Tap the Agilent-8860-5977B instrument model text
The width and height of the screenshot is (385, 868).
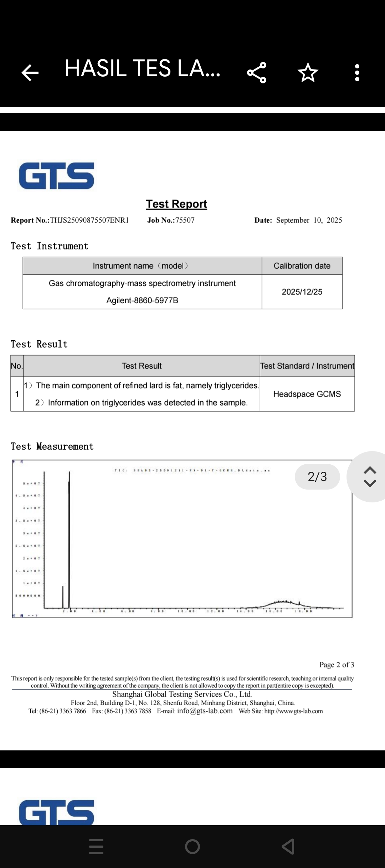[x=142, y=300]
